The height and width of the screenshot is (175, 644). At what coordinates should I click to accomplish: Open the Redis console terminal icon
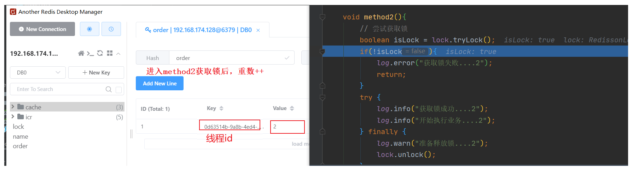[x=91, y=53]
